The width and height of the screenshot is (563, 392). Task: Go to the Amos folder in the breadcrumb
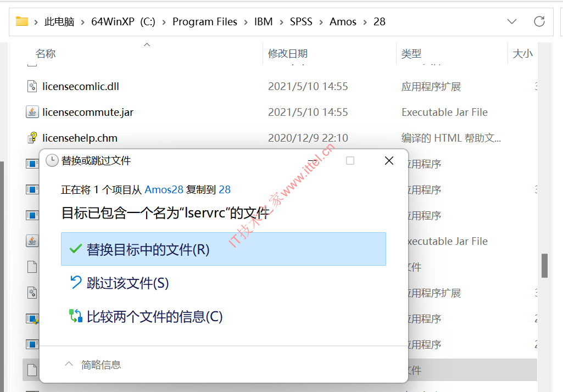pyautogui.click(x=343, y=22)
